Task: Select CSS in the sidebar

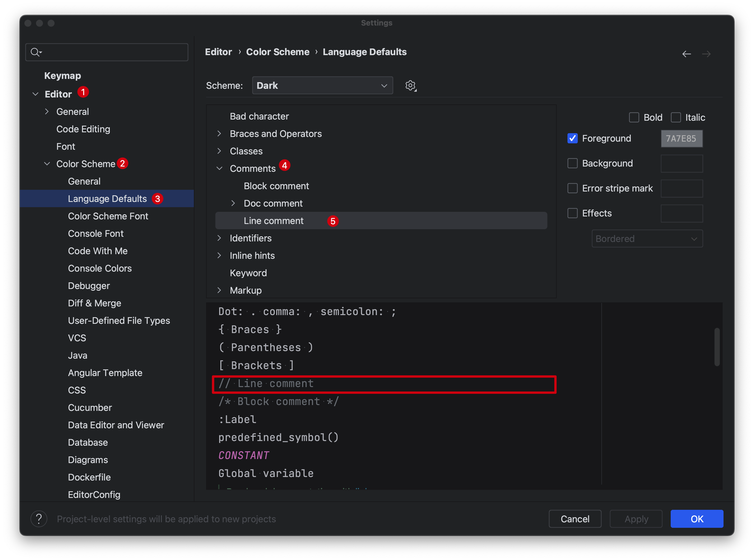Action: tap(77, 390)
